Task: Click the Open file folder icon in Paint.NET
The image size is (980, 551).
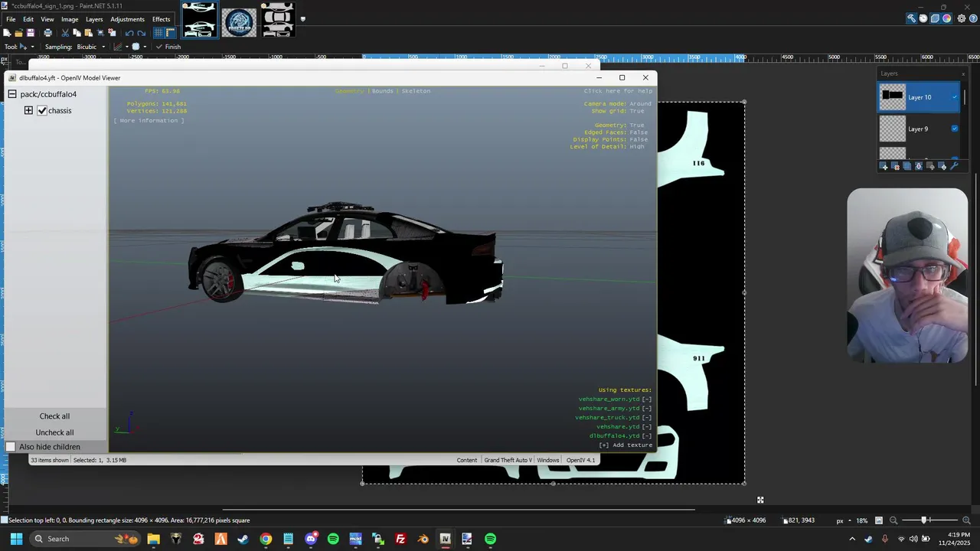Action: (x=18, y=33)
